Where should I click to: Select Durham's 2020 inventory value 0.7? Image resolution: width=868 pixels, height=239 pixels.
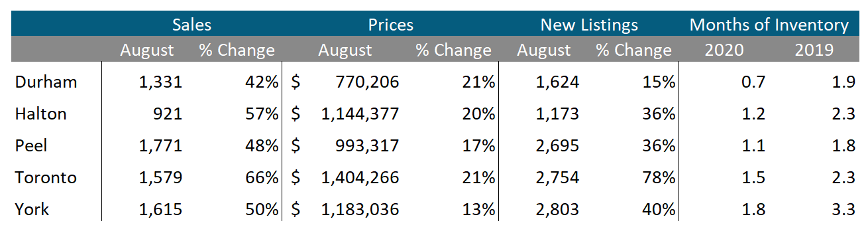pyautogui.click(x=753, y=82)
